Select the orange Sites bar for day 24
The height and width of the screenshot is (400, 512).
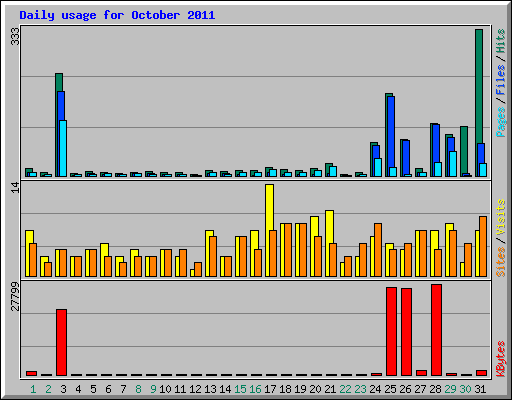(x=378, y=250)
